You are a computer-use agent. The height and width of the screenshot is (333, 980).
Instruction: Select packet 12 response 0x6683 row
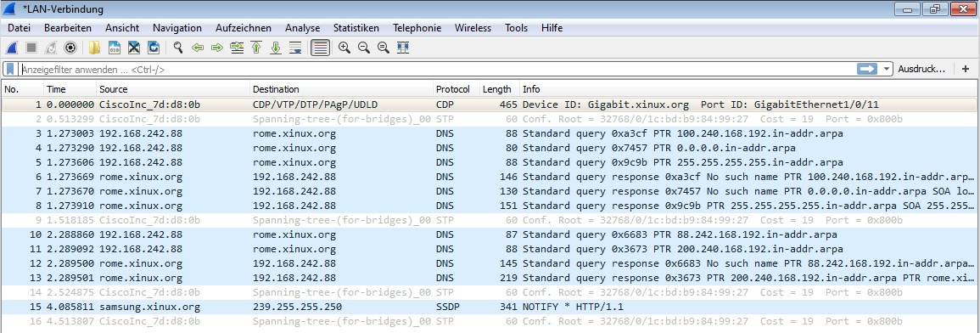point(490,263)
